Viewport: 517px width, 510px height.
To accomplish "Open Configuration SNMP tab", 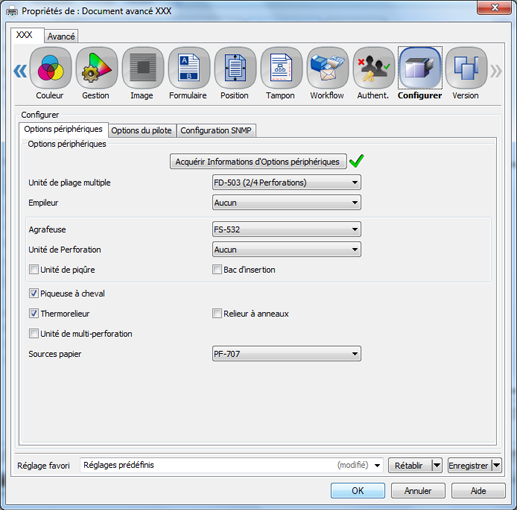I will click(x=216, y=130).
